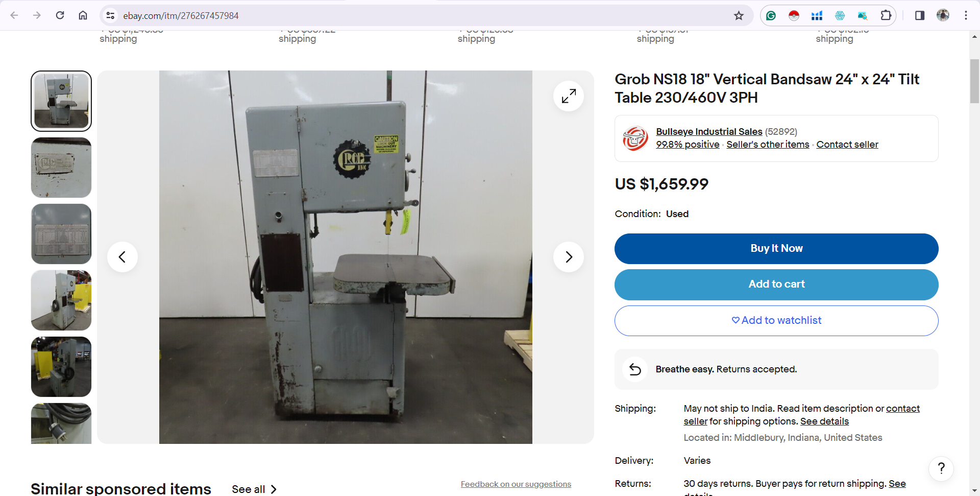
Task: Expand main image to full screen
Action: (x=569, y=96)
